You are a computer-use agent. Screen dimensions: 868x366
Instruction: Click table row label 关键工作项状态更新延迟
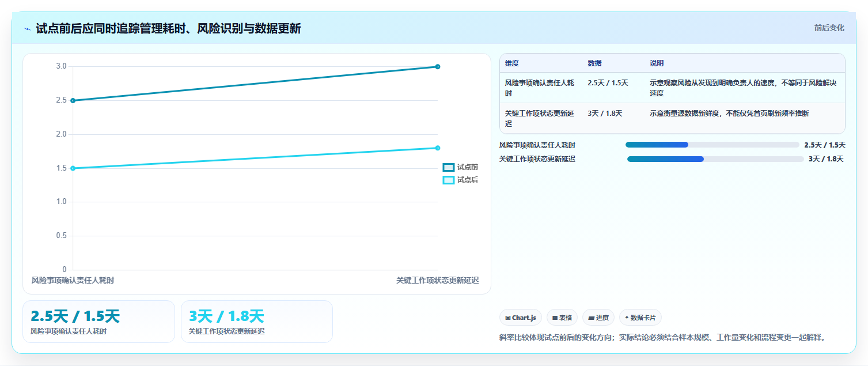[540, 119]
